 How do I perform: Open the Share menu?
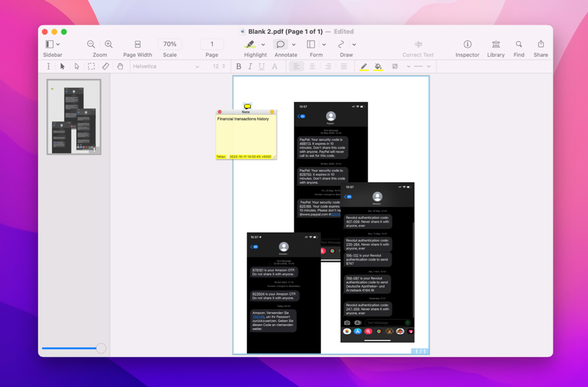pos(540,44)
